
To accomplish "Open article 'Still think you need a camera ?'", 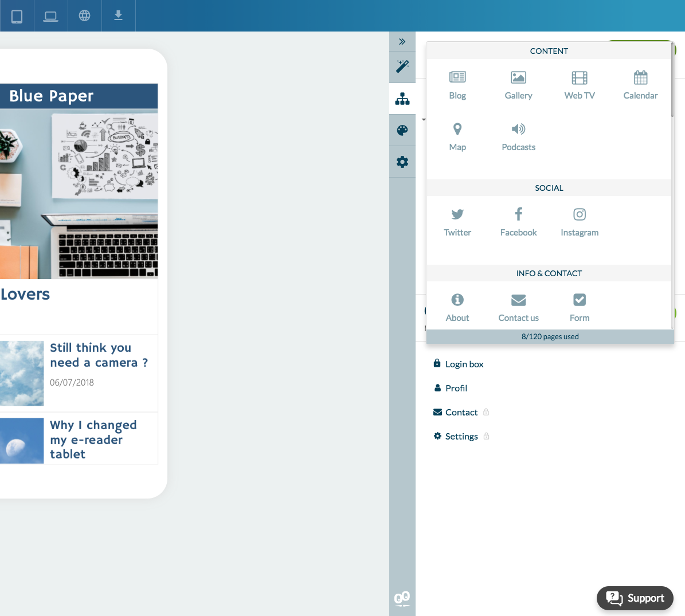I will click(99, 355).
